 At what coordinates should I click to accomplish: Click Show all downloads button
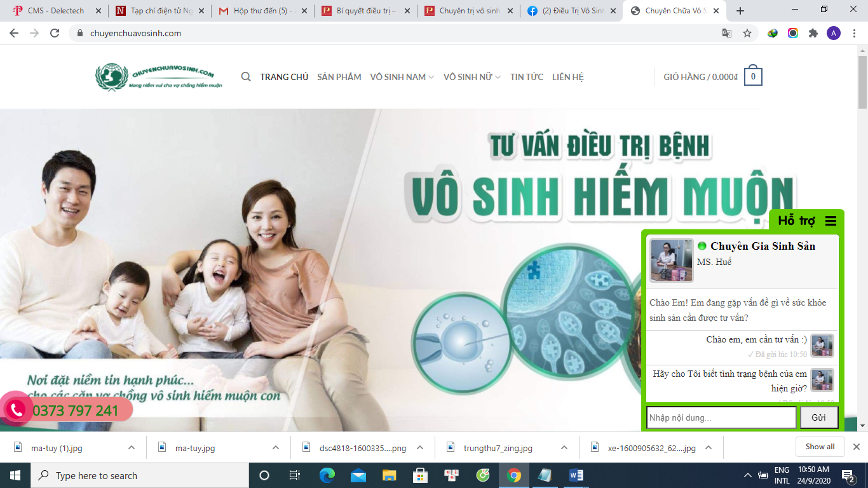click(x=820, y=447)
